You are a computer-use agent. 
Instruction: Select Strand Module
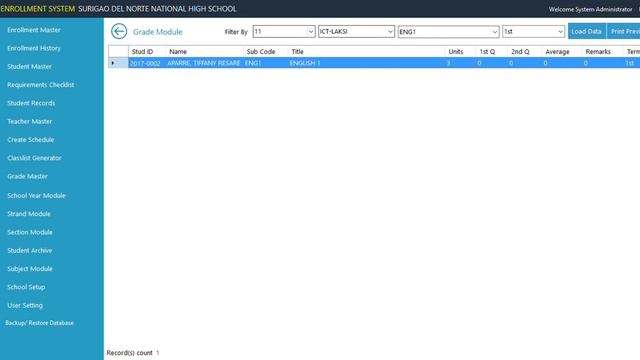(29, 214)
